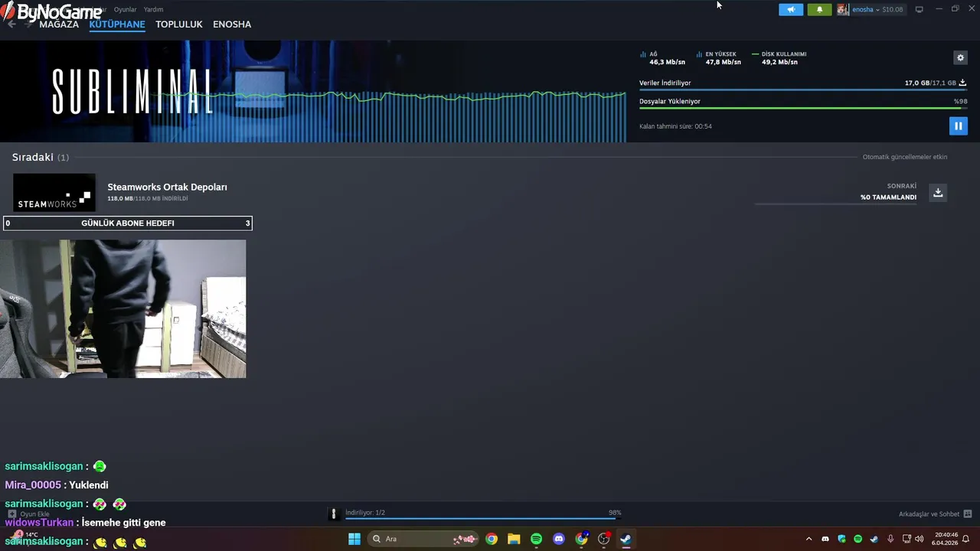980x551 pixels.
Task: Click the $10.08 wallet balance
Action: click(893, 9)
